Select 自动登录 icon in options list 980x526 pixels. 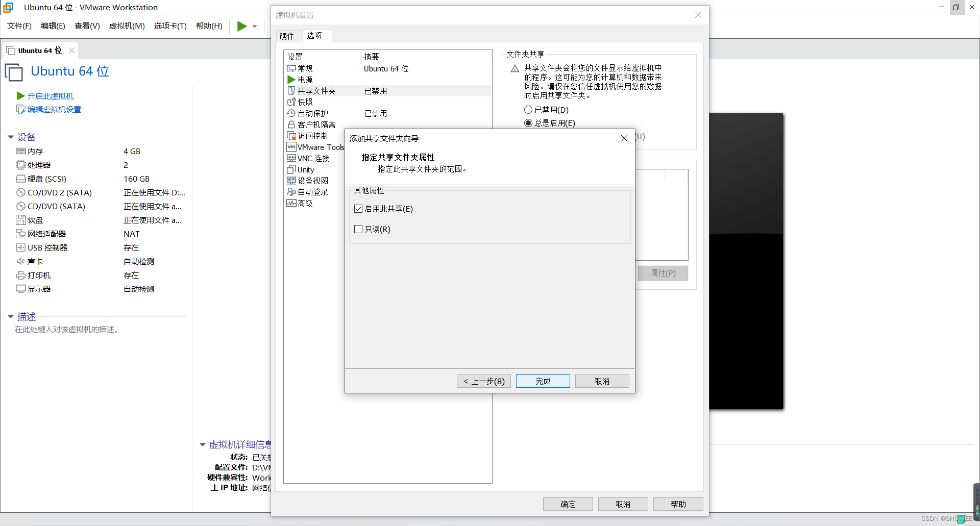[291, 192]
